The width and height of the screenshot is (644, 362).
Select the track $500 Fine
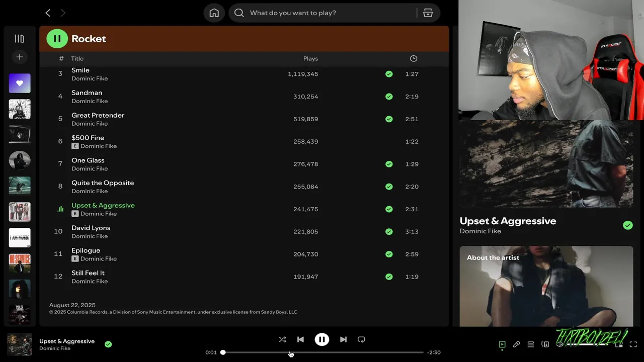[x=88, y=138]
